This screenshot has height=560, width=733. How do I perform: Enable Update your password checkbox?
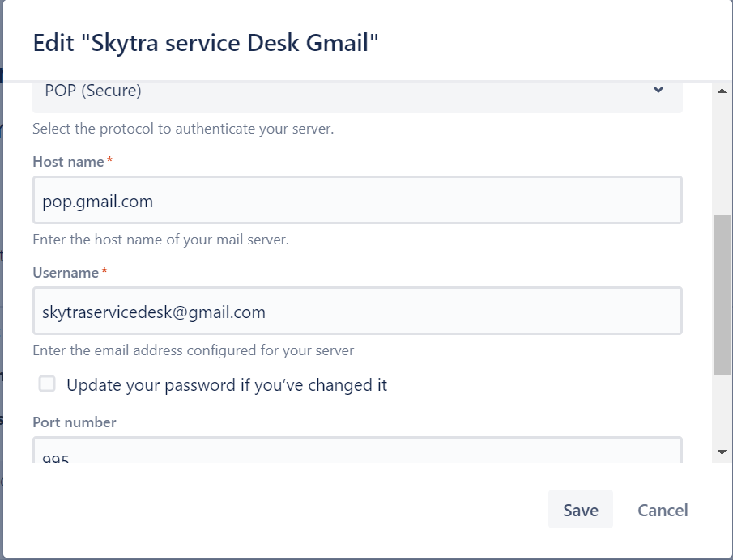[47, 384]
